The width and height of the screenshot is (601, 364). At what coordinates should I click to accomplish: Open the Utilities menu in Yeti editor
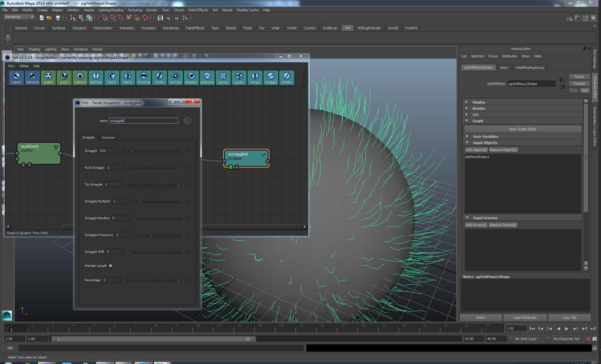click(24, 66)
